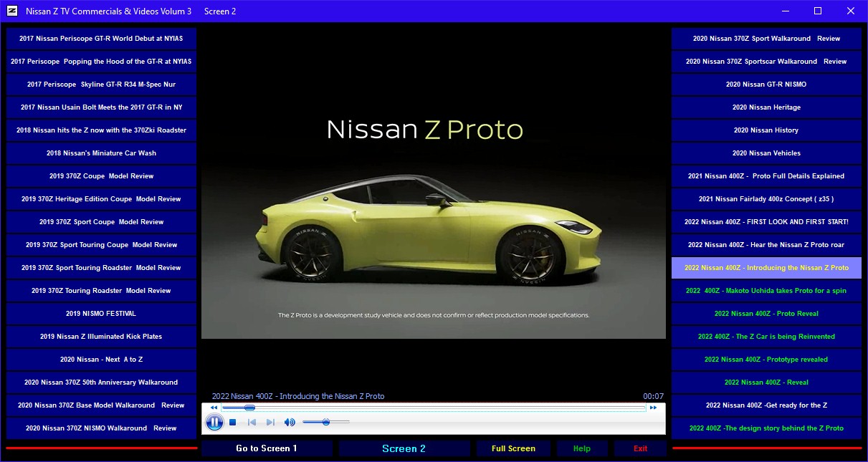The height and width of the screenshot is (462, 868).
Task: Play Popping the Hood of the GT-R video
Action: 101,62
